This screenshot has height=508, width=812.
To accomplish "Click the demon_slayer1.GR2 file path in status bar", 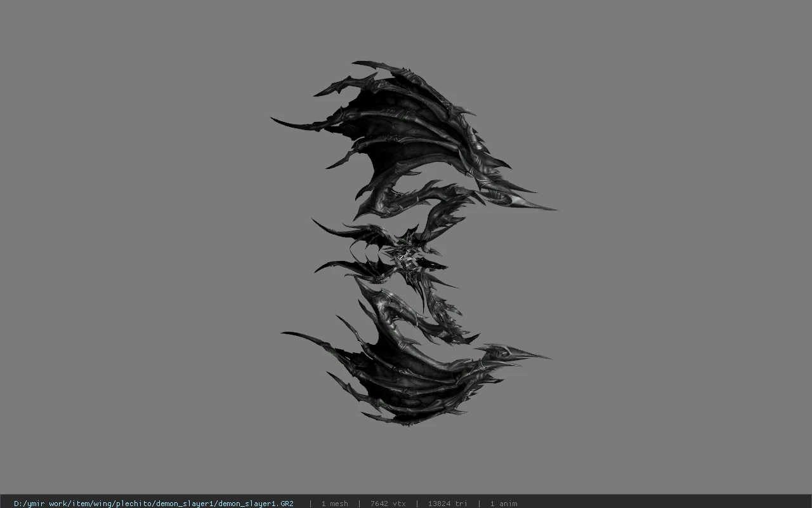I will pos(154,504).
